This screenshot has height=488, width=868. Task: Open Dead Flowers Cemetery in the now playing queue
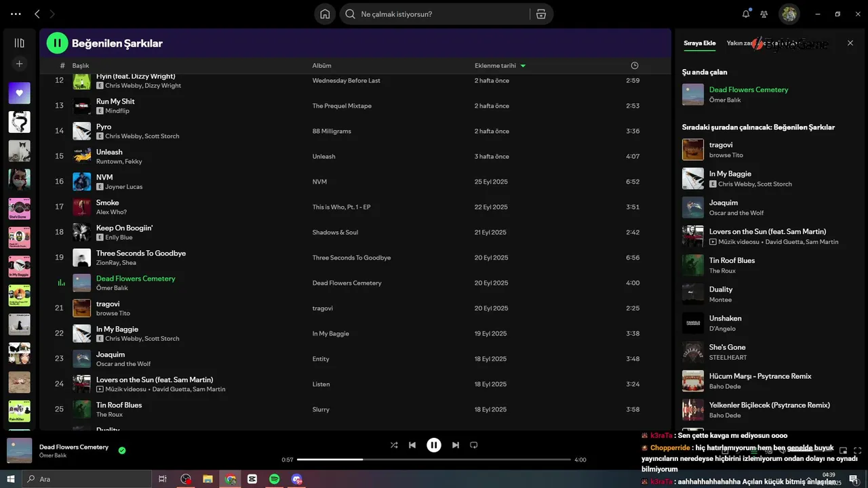coord(749,89)
